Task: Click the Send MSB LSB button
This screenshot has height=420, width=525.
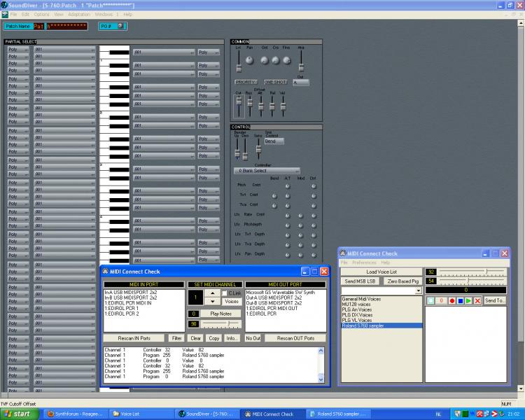Action: coord(360,281)
